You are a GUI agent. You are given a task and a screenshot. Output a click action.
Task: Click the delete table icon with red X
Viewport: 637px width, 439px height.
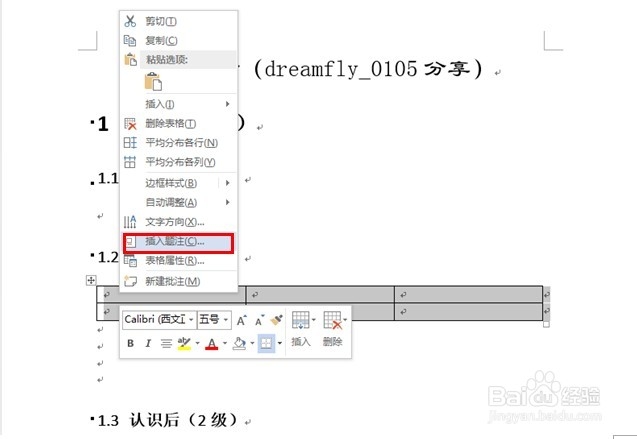coord(130,123)
